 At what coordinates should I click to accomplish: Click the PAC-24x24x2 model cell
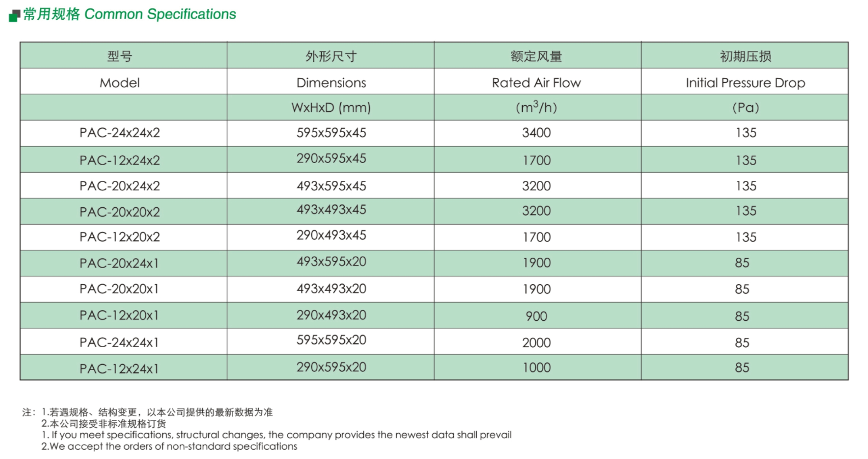(x=119, y=133)
